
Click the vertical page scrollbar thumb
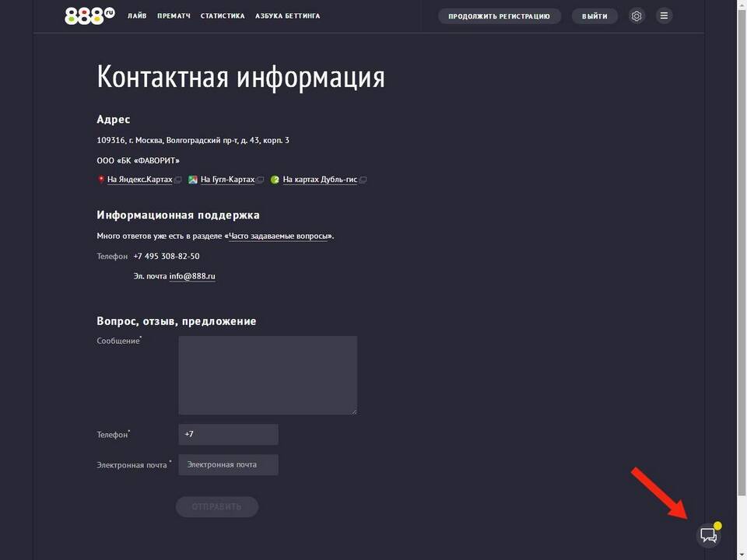point(742,254)
